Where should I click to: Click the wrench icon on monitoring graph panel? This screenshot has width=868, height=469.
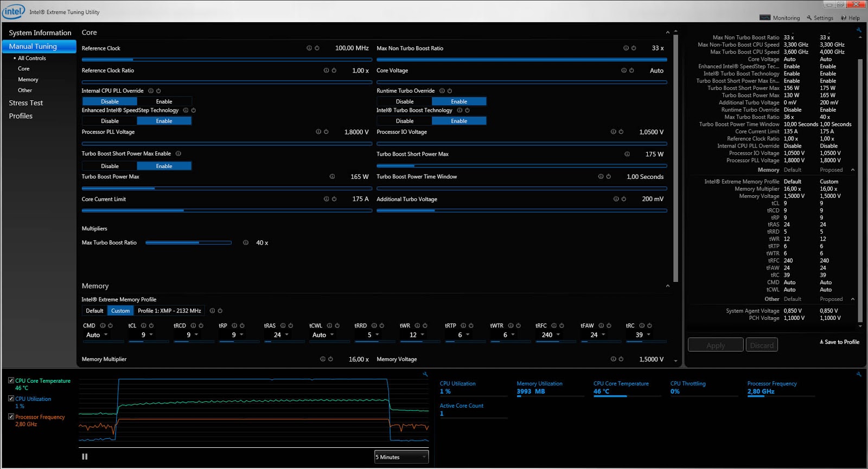[425, 374]
